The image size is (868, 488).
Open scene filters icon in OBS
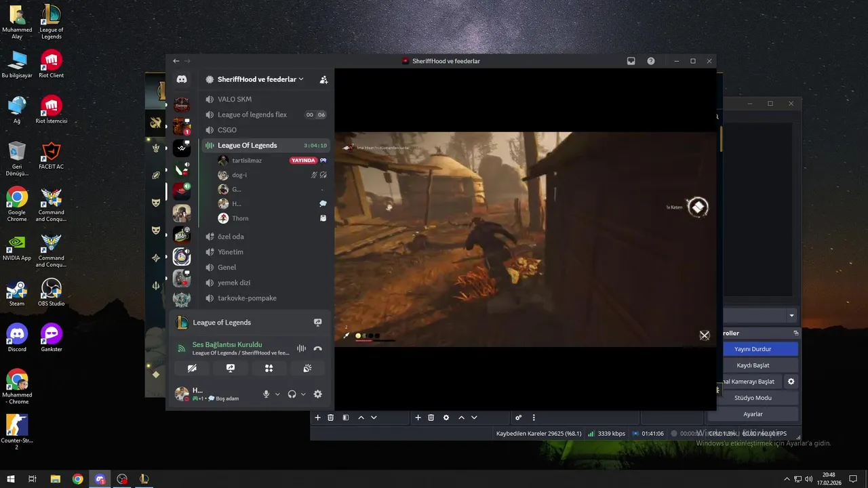tap(346, 418)
